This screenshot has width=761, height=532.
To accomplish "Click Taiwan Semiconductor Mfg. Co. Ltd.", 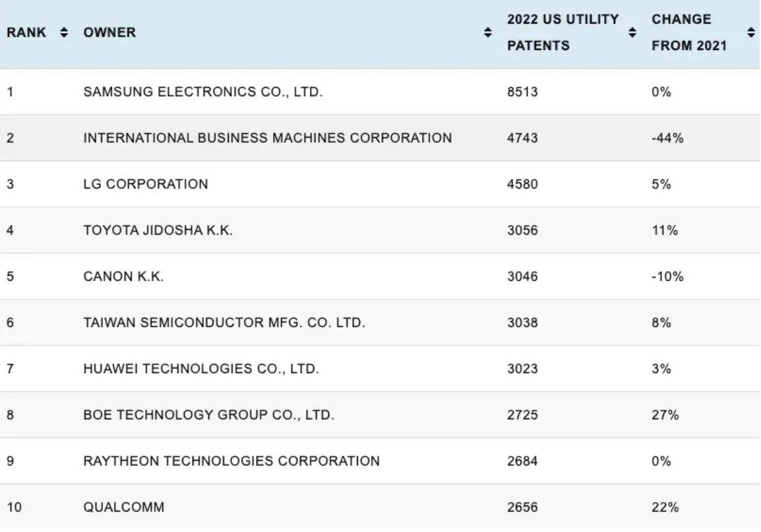I will coord(224,323).
